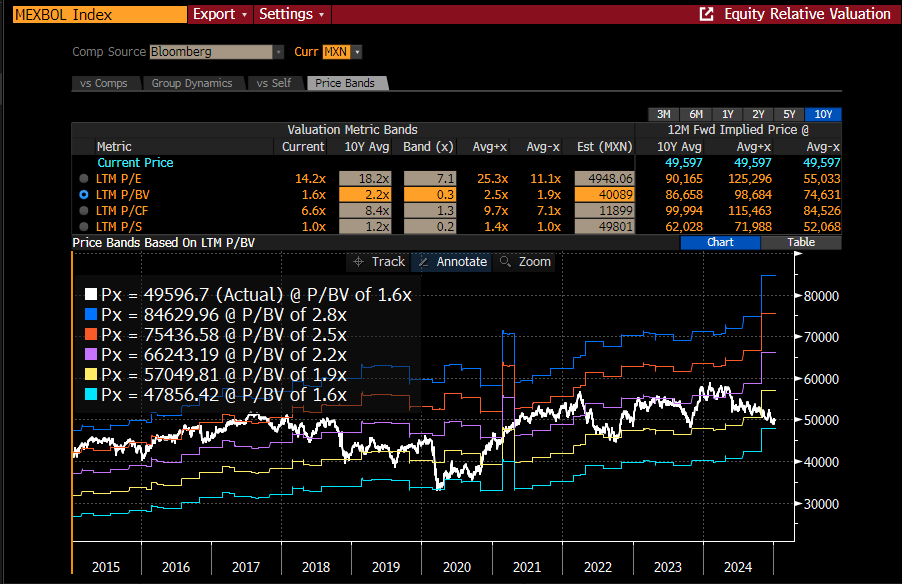Select the Annotate pencil icon
The width and height of the screenshot is (902, 584).
(423, 262)
